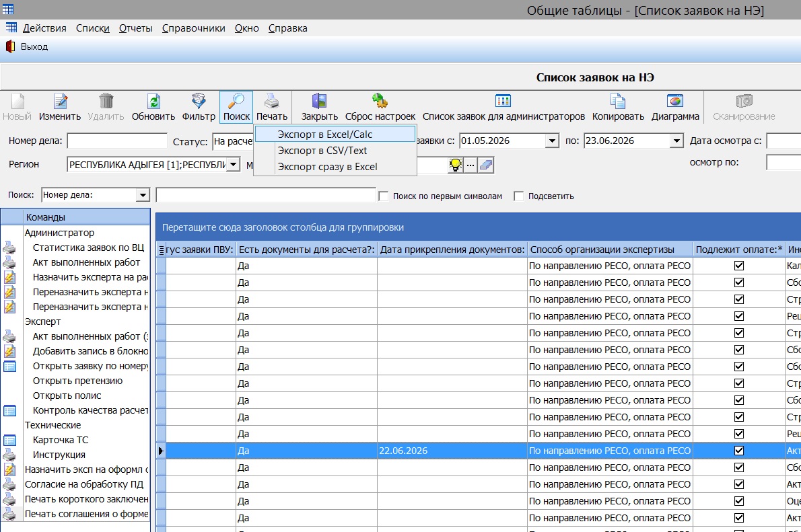Screen dimensions: 801x532
Task: Click the Обновить refresh icon
Action: pyautogui.click(x=153, y=107)
